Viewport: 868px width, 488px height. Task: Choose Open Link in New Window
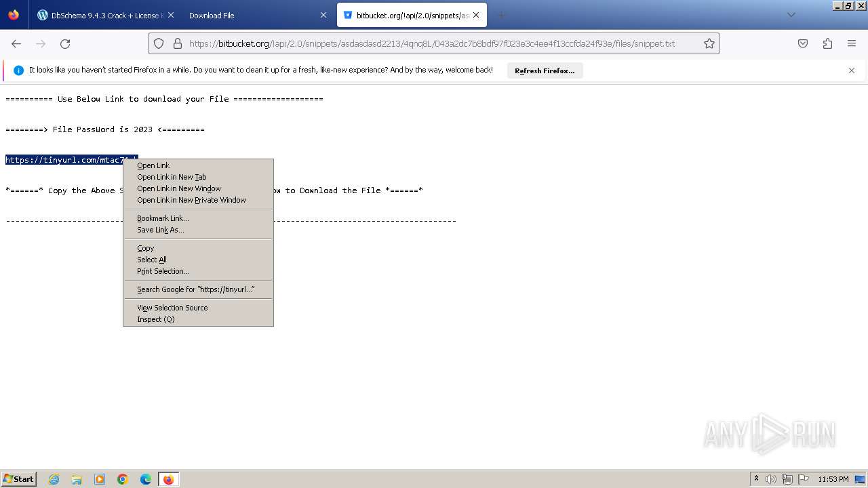[x=198, y=188]
